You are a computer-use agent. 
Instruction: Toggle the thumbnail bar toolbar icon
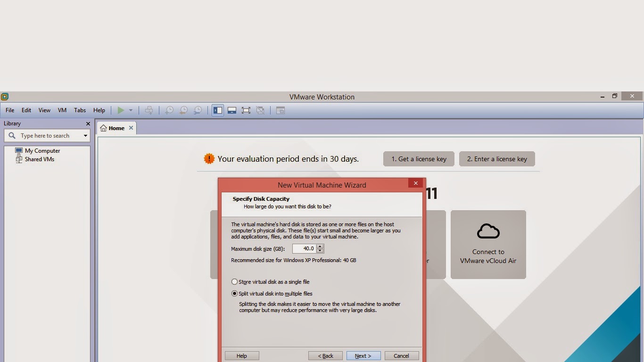(x=232, y=110)
